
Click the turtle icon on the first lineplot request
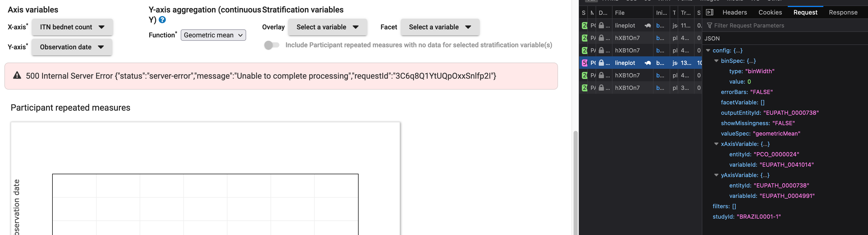[x=648, y=26]
